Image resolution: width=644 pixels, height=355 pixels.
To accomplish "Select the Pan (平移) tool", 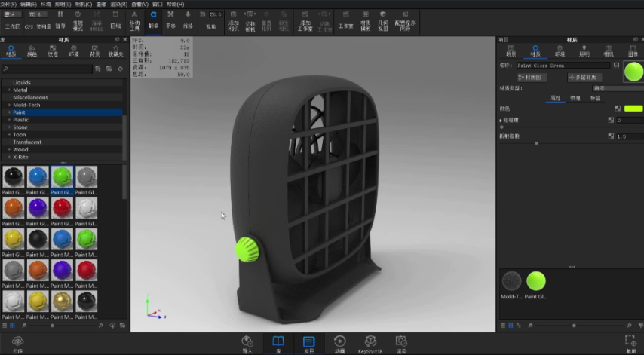I will 170,20.
